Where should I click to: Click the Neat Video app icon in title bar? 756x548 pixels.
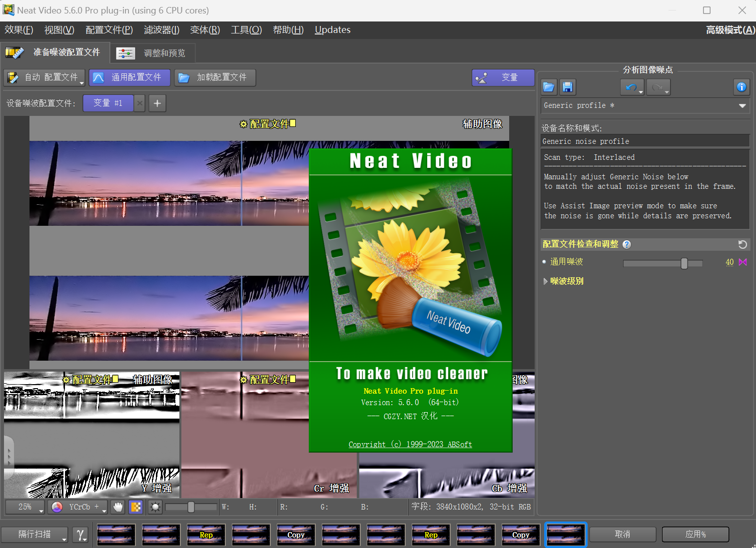click(8, 10)
